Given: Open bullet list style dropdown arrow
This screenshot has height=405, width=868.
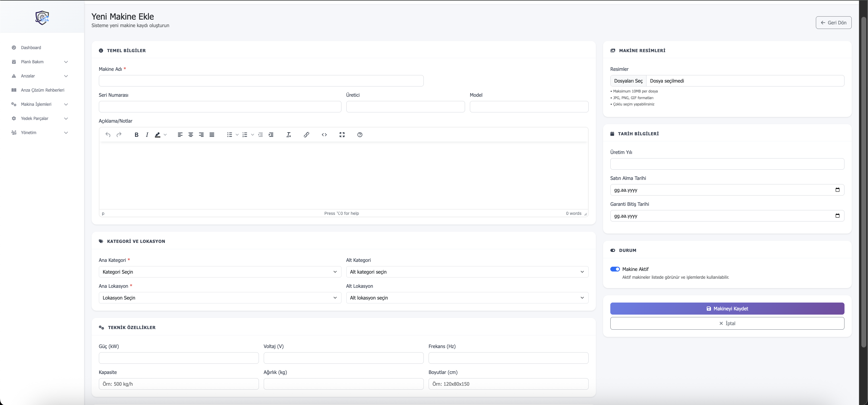Looking at the screenshot, I should point(237,135).
